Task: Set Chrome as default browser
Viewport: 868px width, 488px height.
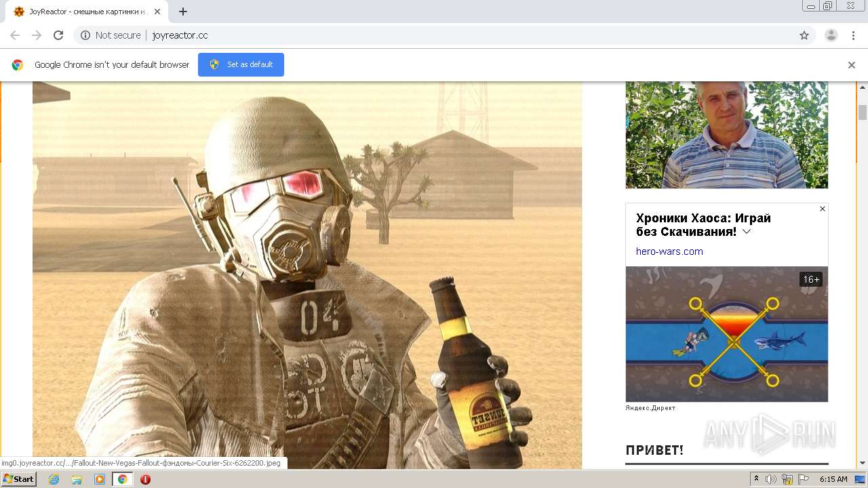Action: pos(241,64)
